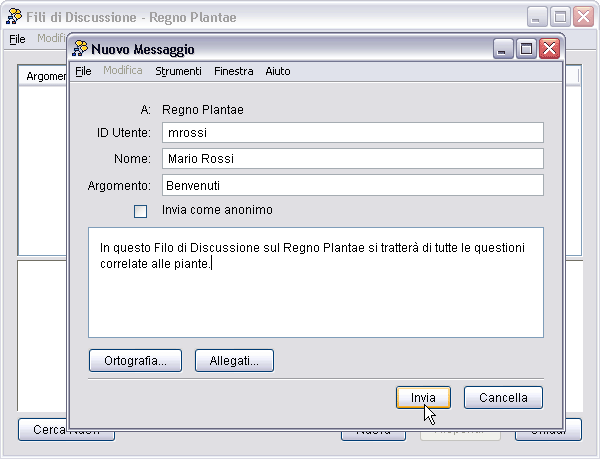This screenshot has height=459, width=600.
Task: Open the Finestra menu
Action: [x=233, y=71]
